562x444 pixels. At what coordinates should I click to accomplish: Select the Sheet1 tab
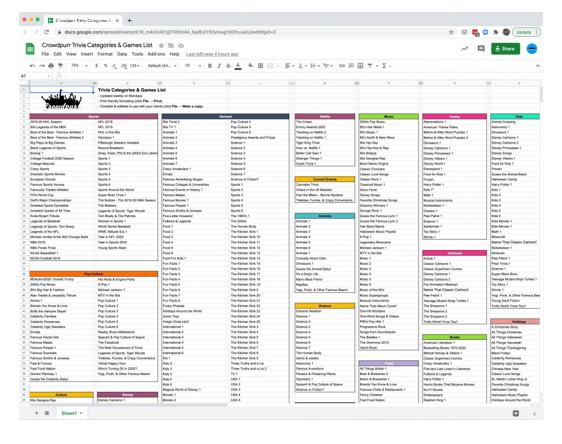[x=72, y=413]
